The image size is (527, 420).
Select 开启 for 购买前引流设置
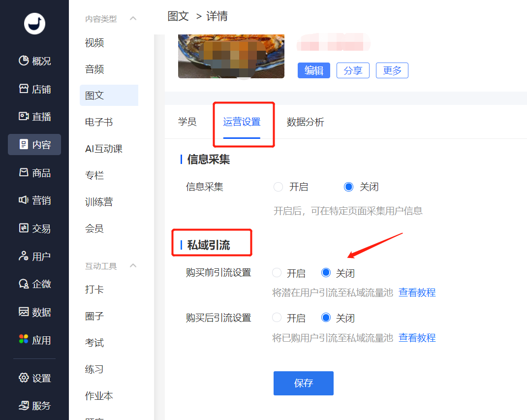(277, 273)
